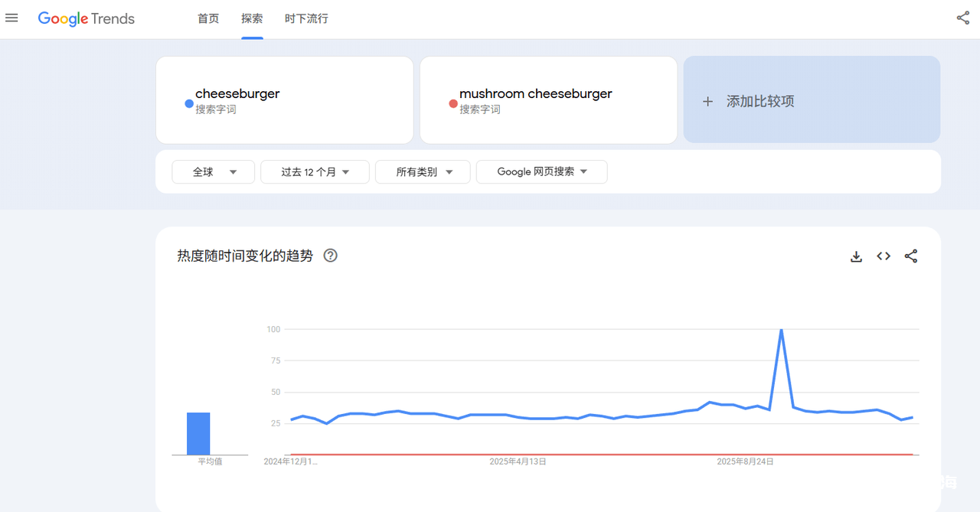The width and height of the screenshot is (980, 512).
Task: Go to the 时下流行 tab
Action: click(306, 18)
